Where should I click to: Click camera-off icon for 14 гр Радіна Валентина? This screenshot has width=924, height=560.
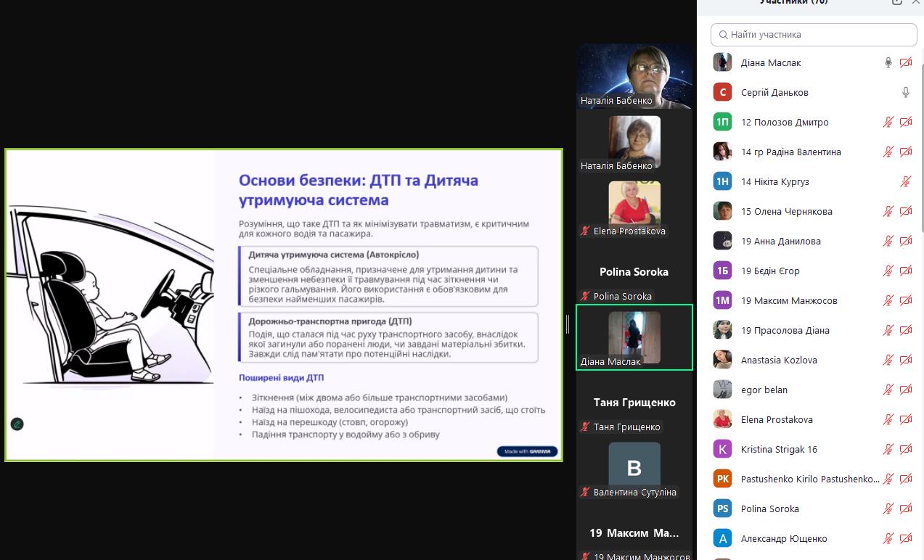(x=905, y=152)
